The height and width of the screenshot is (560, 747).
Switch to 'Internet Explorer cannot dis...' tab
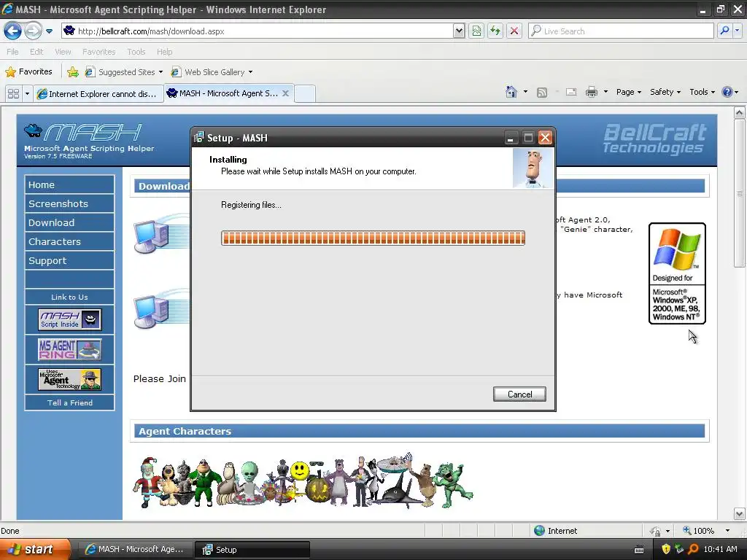point(98,94)
